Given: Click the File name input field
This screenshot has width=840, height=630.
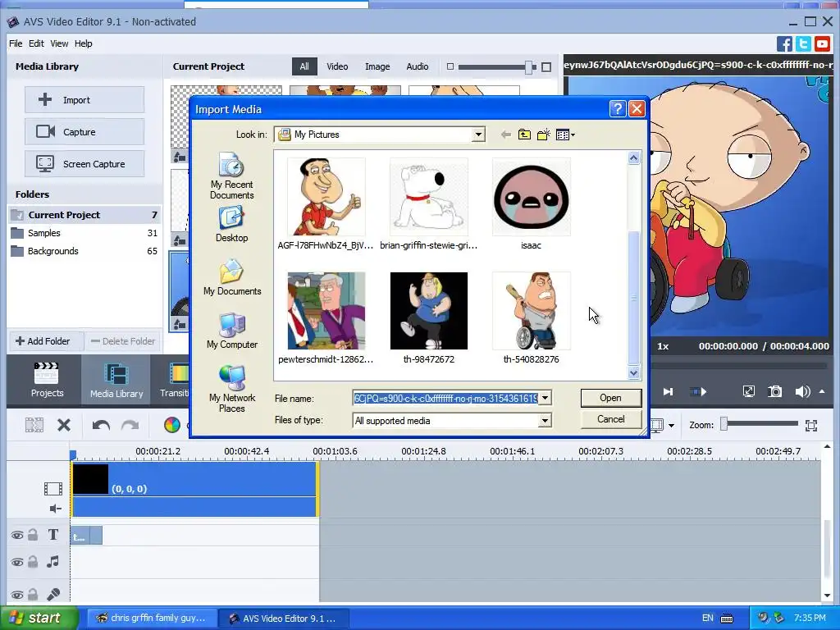Looking at the screenshot, I should click(x=446, y=398).
